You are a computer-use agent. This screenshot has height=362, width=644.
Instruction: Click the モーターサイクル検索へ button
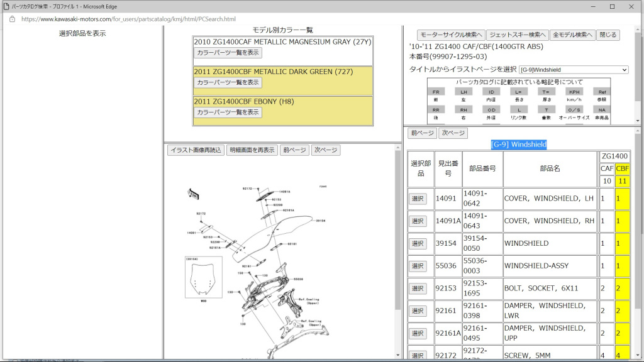tap(450, 35)
